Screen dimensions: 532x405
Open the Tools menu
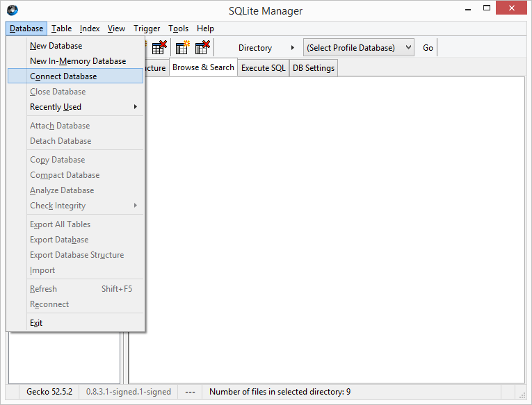178,28
